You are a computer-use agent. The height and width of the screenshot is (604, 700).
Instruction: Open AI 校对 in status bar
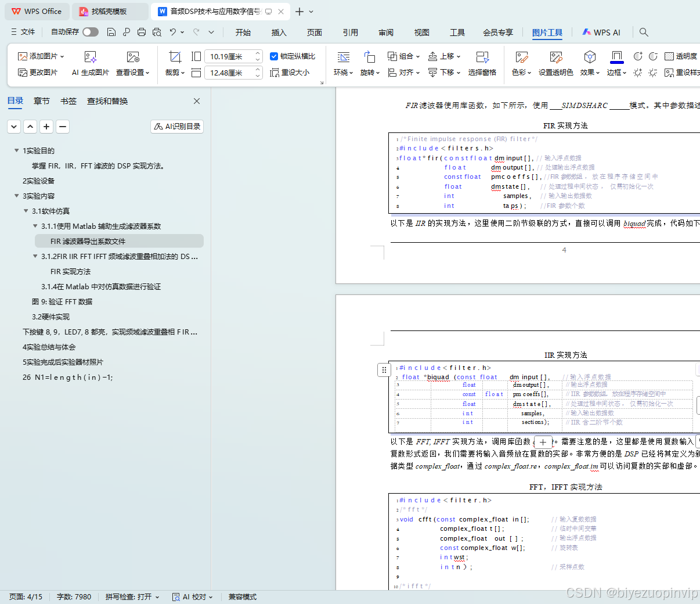click(193, 596)
